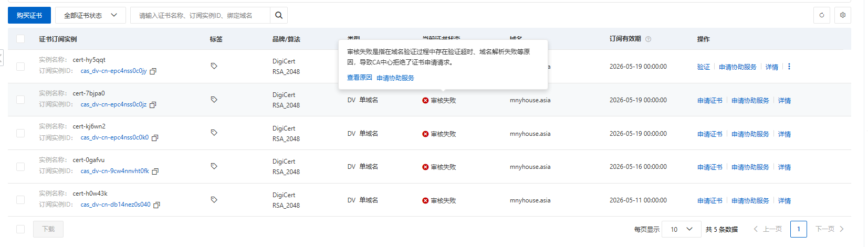Click the disabled 下载 button

[x=48, y=229]
